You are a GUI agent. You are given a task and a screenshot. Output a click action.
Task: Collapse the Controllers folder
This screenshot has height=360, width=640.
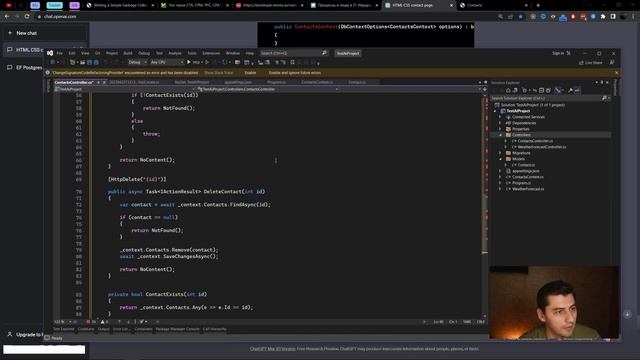coord(500,135)
